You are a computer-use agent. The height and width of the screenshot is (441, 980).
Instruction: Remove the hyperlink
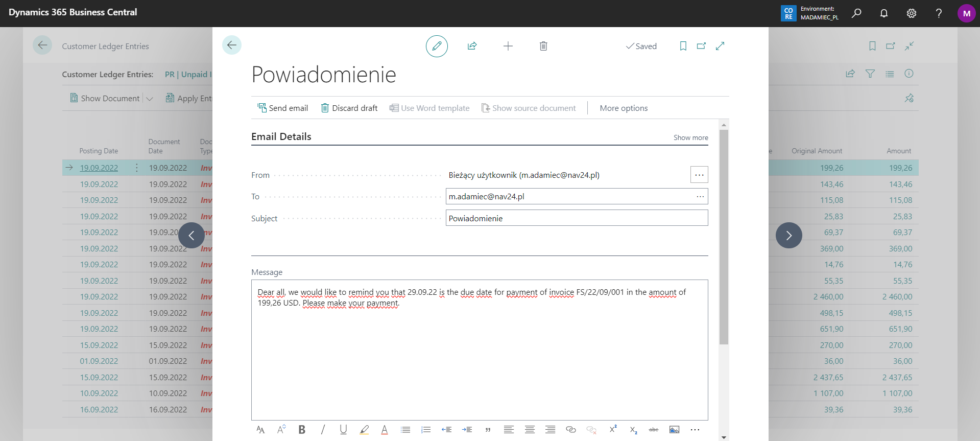click(591, 430)
